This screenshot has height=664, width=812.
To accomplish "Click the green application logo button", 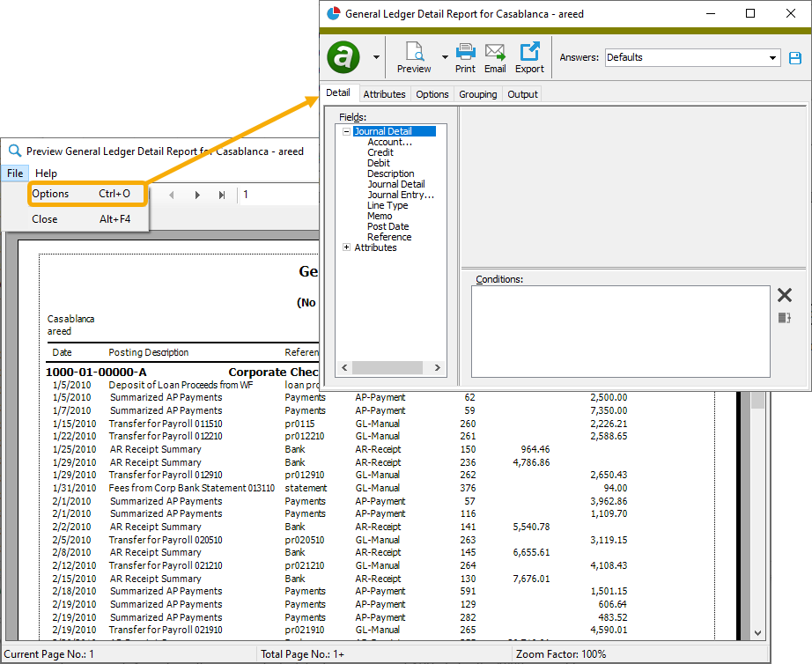I will [343, 57].
